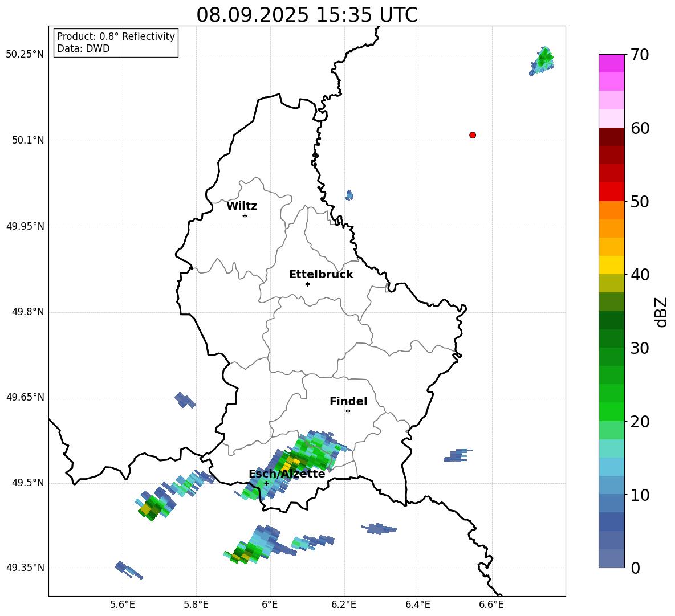Viewport: 675px width, 616px height.
Task: Click the Esch/Alzette city label
Action: click(x=287, y=474)
